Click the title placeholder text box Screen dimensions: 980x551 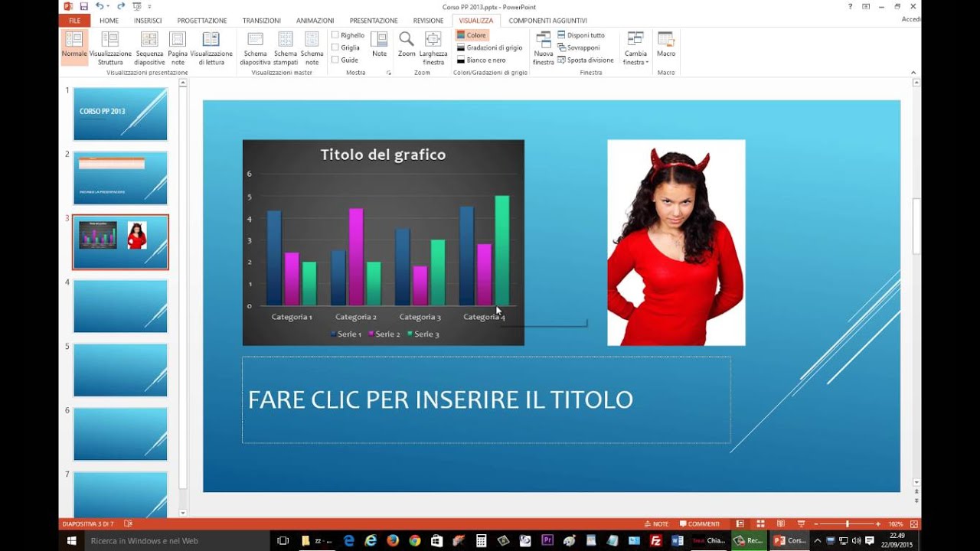click(486, 399)
